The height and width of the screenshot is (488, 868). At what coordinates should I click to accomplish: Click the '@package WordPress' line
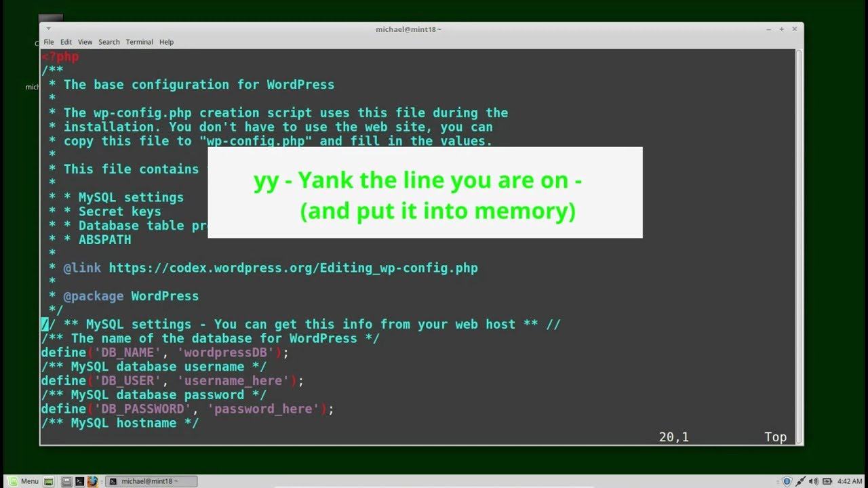(123, 296)
